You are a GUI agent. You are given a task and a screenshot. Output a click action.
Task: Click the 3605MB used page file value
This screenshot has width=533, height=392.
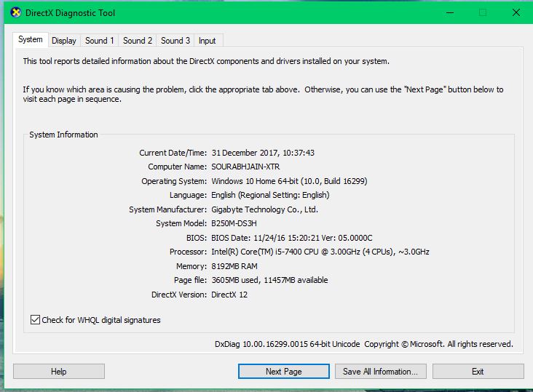click(x=269, y=280)
